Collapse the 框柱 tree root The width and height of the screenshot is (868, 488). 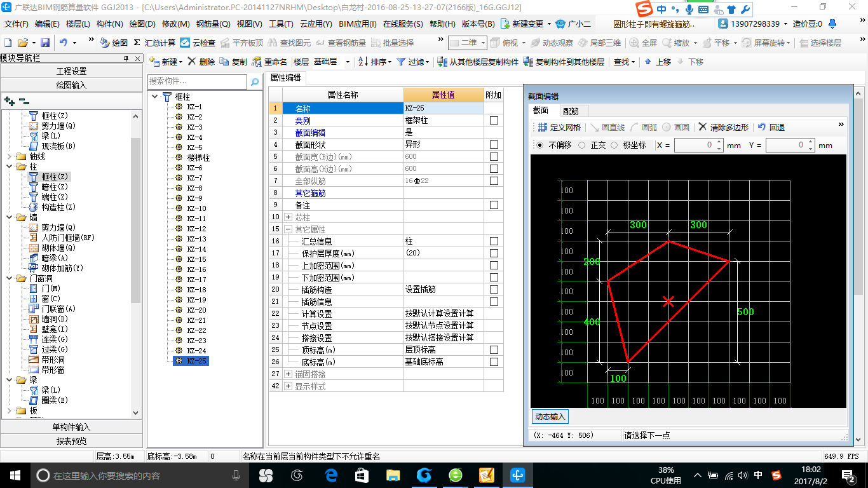(x=154, y=97)
